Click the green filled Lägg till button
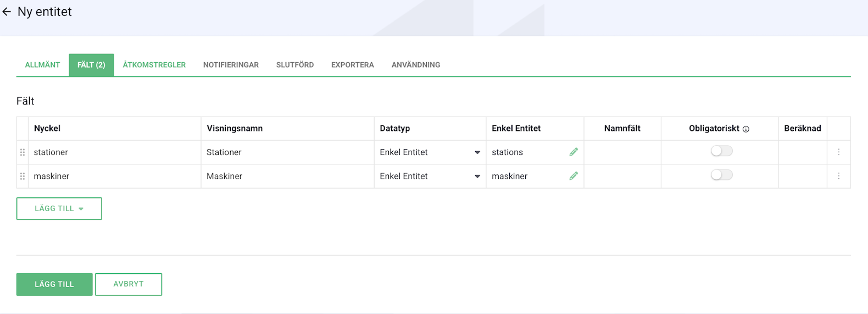Image resolution: width=868 pixels, height=314 pixels. click(54, 284)
